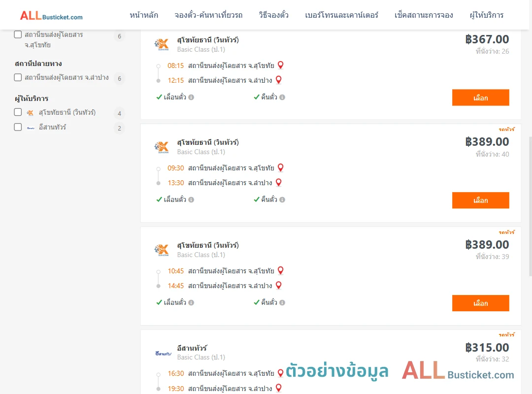Click รถทัวร์ tag on 09:30 trip card
This screenshot has height=394, width=532.
pos(506,130)
